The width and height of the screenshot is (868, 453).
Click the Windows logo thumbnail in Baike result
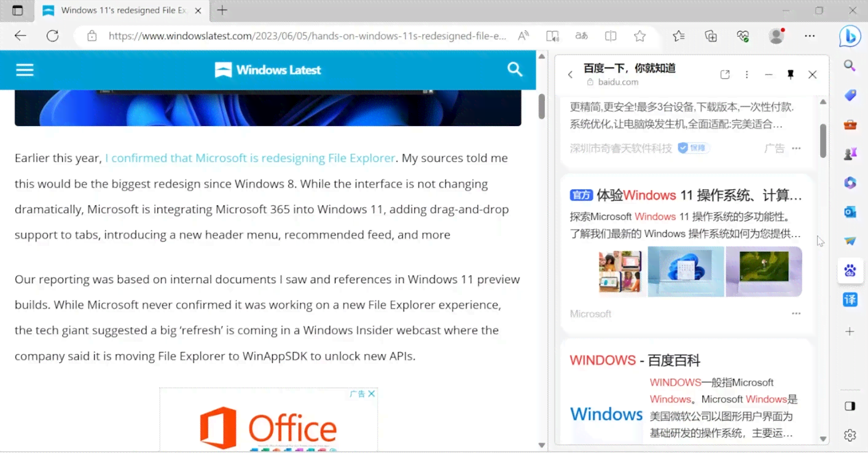(x=606, y=414)
